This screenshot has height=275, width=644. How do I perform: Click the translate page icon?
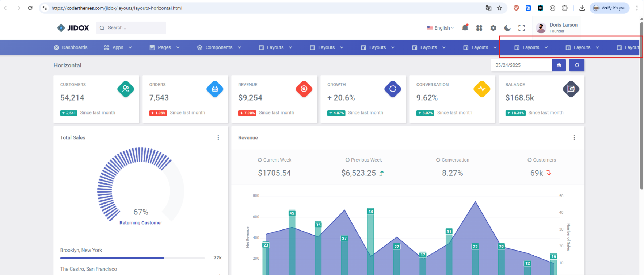click(x=488, y=8)
